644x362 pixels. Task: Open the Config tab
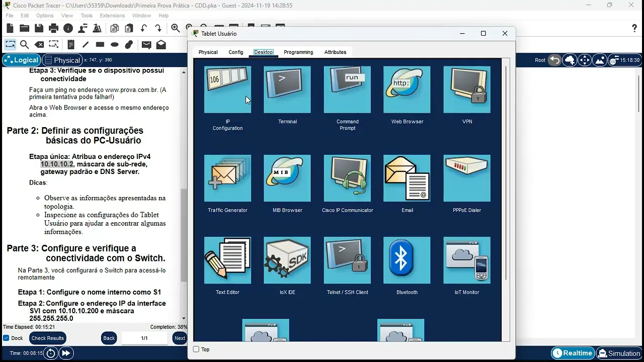236,52
